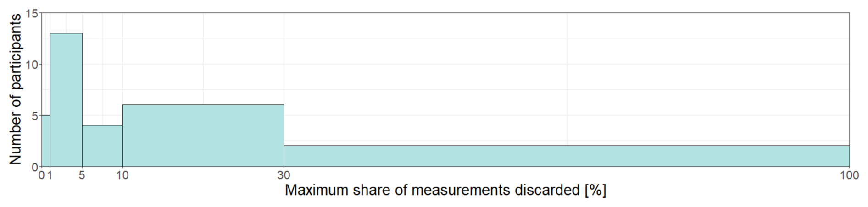This screenshot has width=868, height=207.
Task: Click the widest bar spanning 30–100%
Action: pos(567,156)
